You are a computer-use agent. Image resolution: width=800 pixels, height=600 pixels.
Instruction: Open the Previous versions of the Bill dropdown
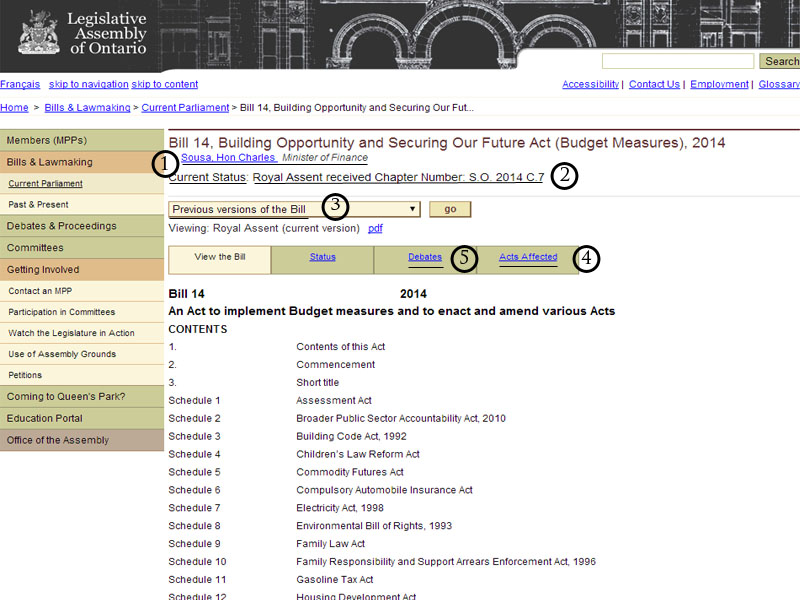click(x=294, y=209)
